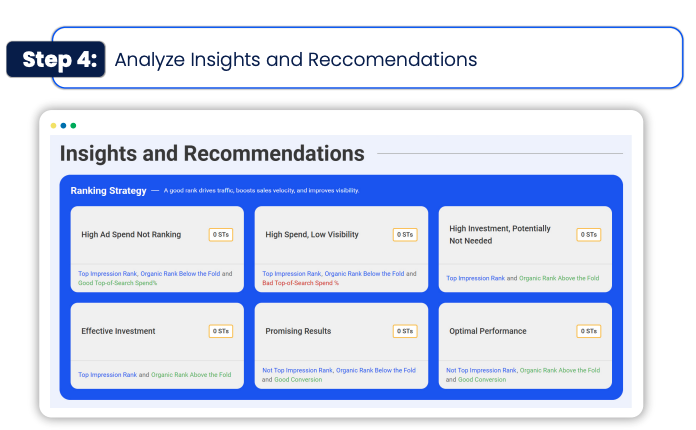Click the Ranking Strategy heading
696x430 pixels.
tap(108, 191)
